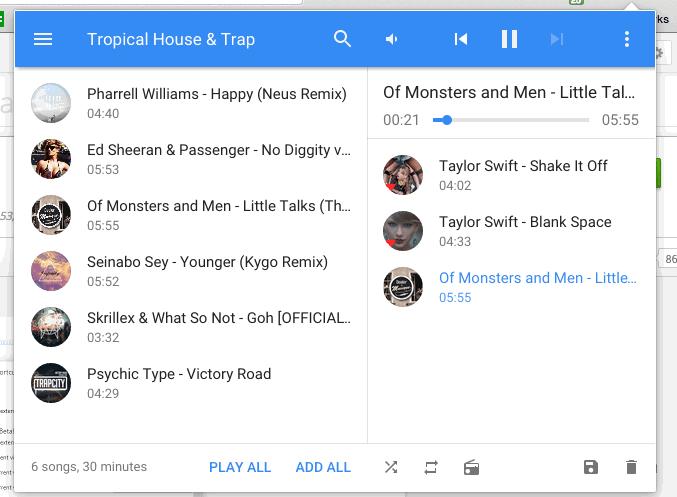Screen dimensions: 677x497
Task: Click the search magnifier icon
Action: (x=342, y=39)
